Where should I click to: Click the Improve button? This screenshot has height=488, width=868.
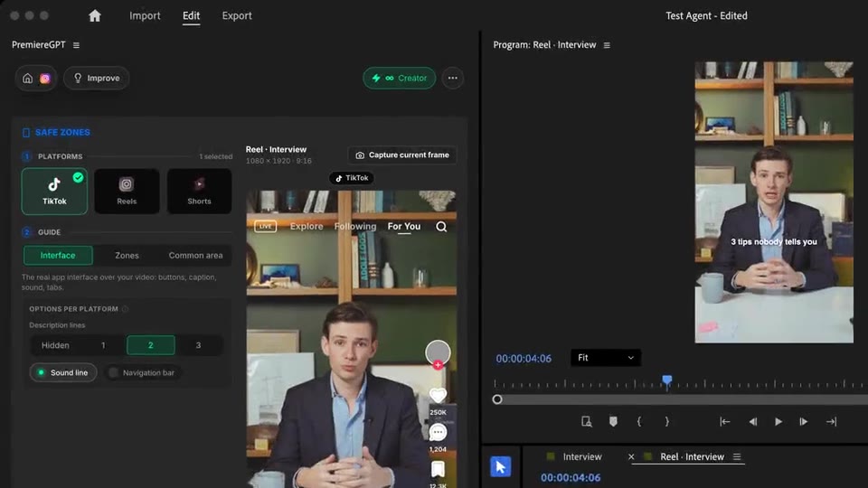97,78
